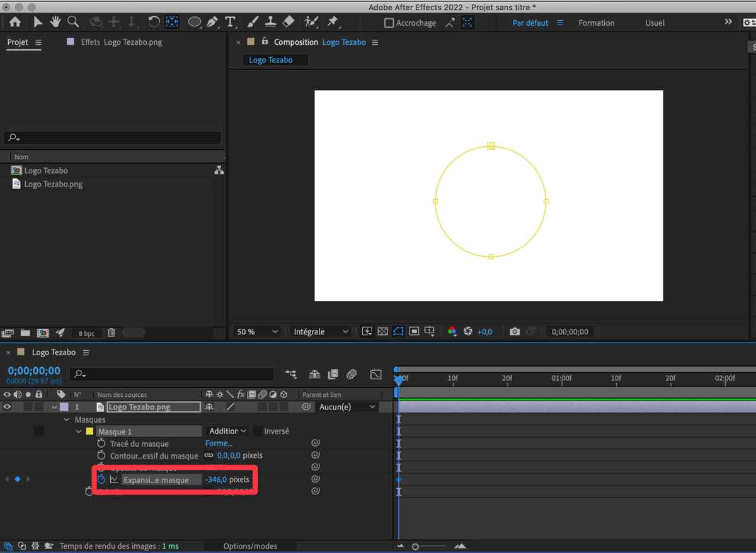
Task: Check the Inversé box for Masque 1
Action: pyautogui.click(x=258, y=431)
